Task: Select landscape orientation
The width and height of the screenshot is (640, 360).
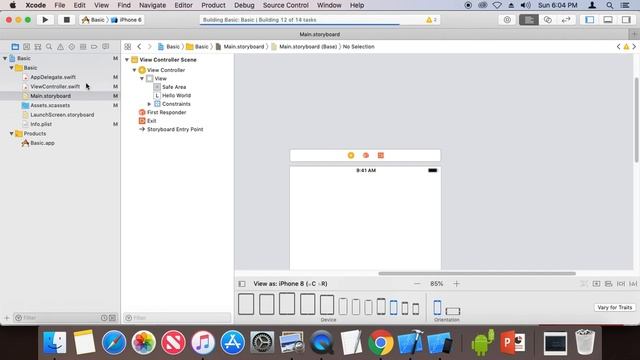Action: tap(453, 311)
